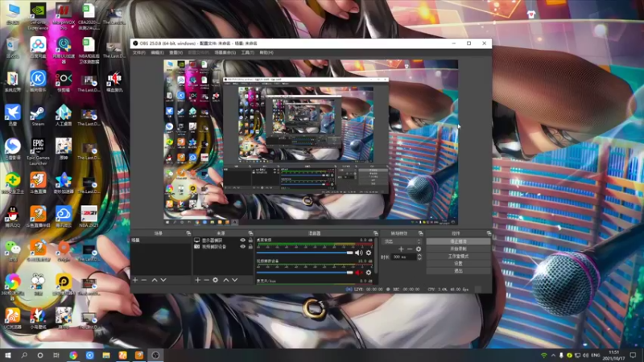Open the Tencent QQ penguin desktop icon
This screenshot has width=644, height=362.
click(x=12, y=216)
